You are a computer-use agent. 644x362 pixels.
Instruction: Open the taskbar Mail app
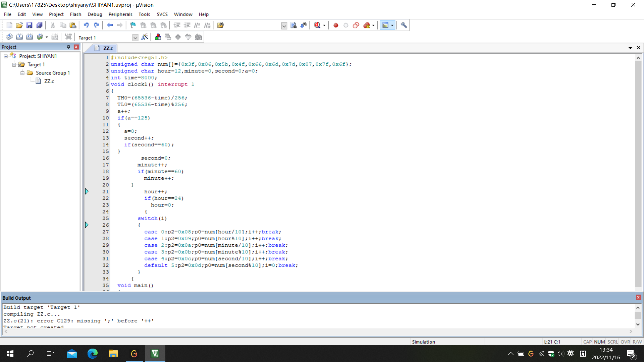click(72, 354)
